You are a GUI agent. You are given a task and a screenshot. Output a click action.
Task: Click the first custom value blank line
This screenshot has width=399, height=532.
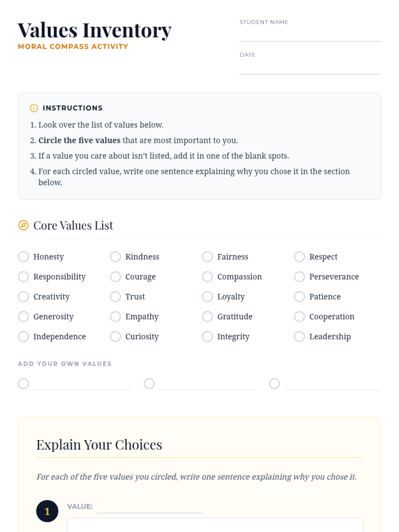pos(82,384)
